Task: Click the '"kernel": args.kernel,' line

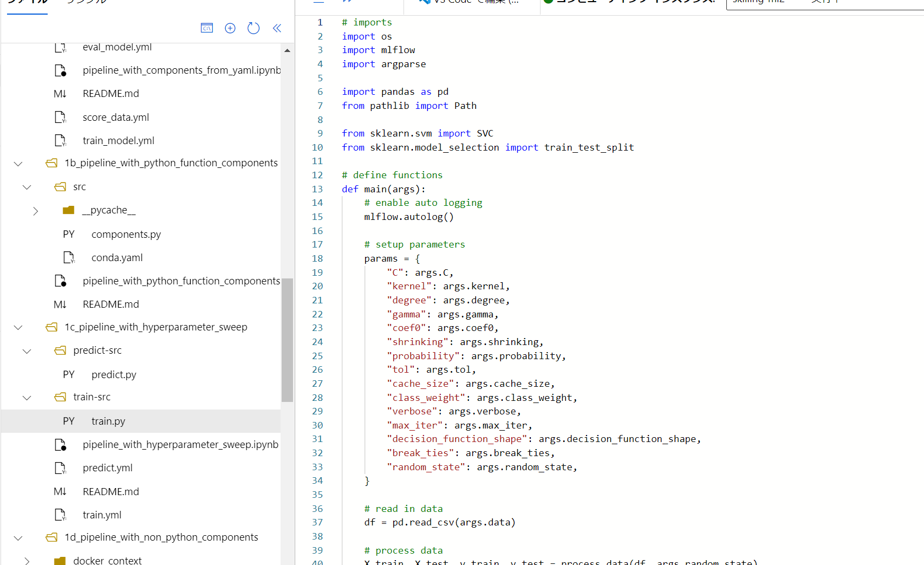Action: click(x=448, y=286)
